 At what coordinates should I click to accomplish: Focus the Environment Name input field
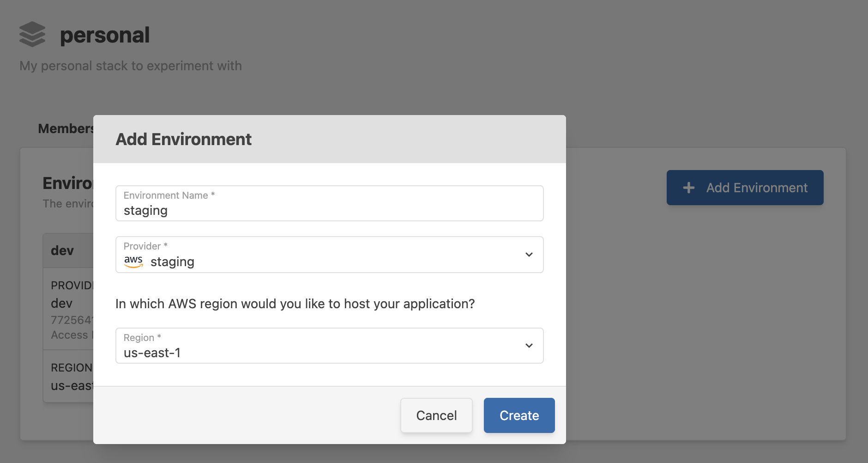tap(329, 211)
